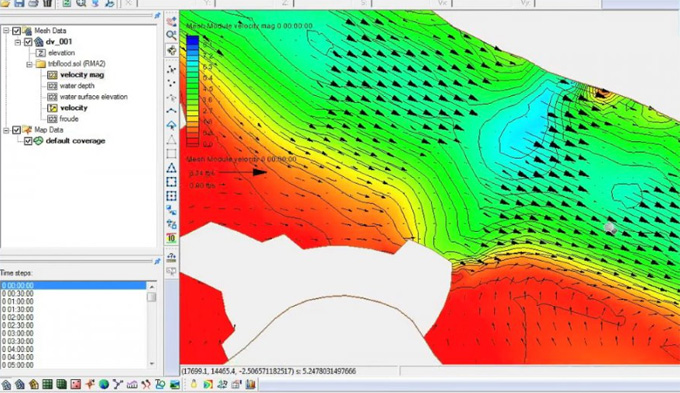Click the time steps panel pin icon
Image resolution: width=680 pixels, height=393 pixels.
point(157,261)
